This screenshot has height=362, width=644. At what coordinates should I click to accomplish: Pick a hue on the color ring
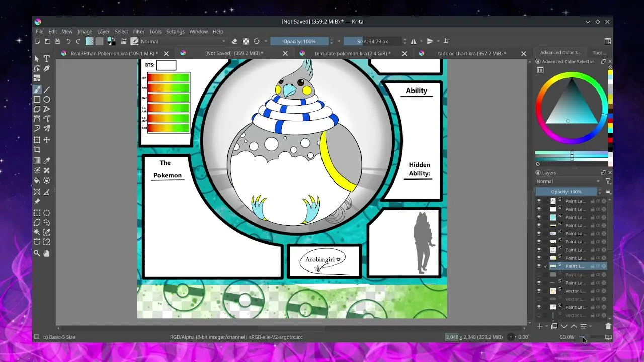572,75
